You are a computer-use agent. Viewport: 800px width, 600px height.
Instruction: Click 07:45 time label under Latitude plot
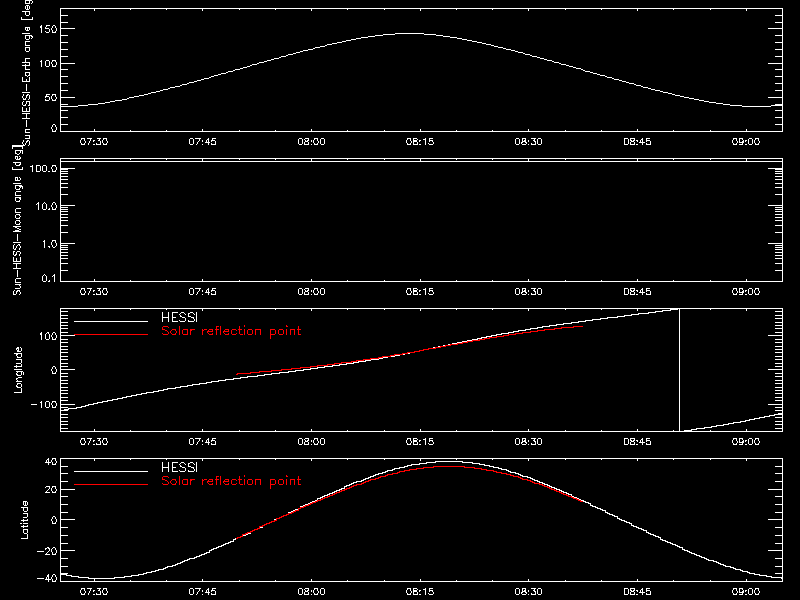coord(203,592)
